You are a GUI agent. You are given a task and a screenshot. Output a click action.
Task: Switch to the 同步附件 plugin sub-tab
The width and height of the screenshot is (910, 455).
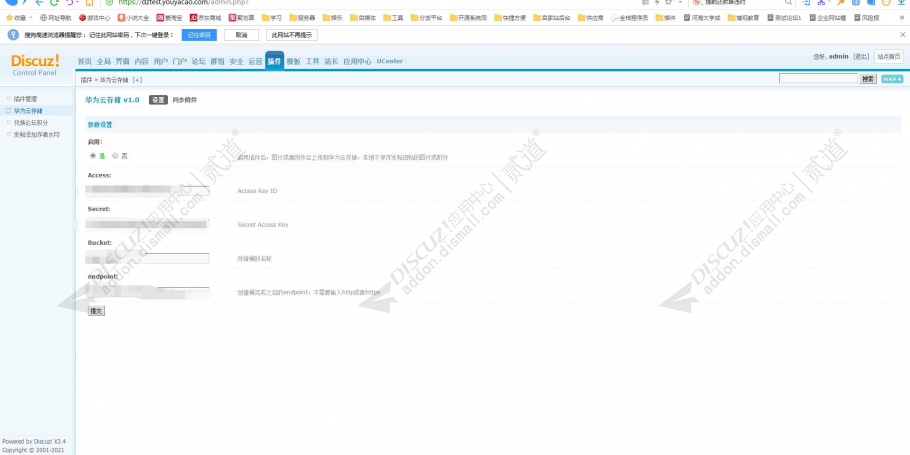coord(185,100)
